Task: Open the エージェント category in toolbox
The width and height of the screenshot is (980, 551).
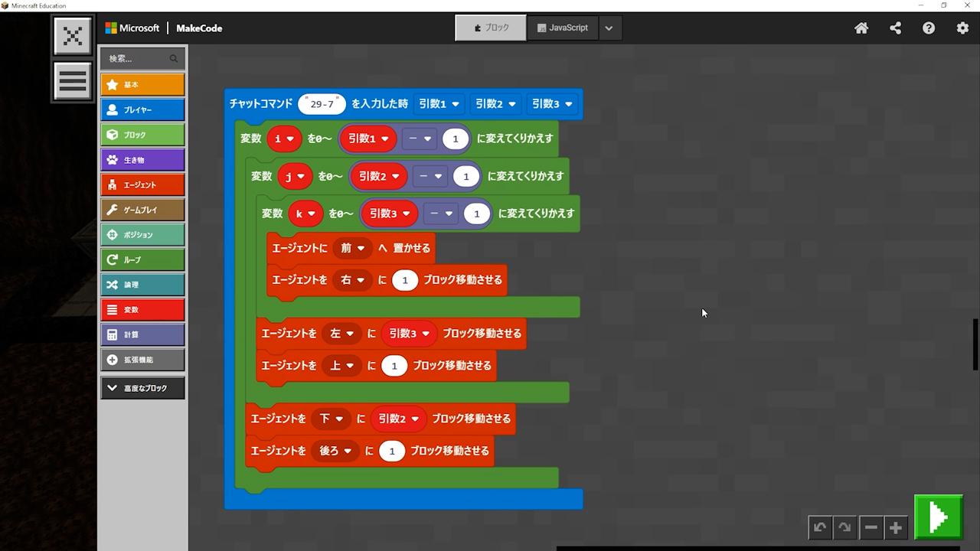Action: (x=142, y=185)
